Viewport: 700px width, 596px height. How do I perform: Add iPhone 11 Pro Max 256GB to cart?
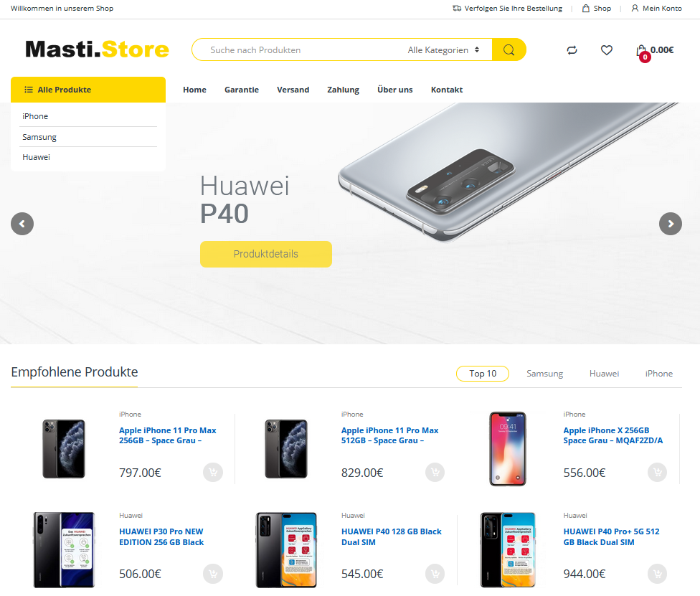point(213,472)
